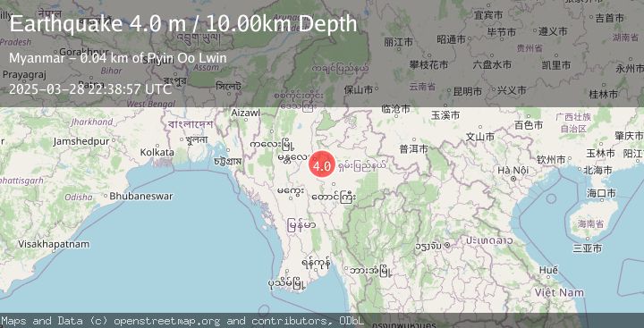Click the 云南省 province label
The height and width of the screenshot is (328, 644).
coord(422,87)
